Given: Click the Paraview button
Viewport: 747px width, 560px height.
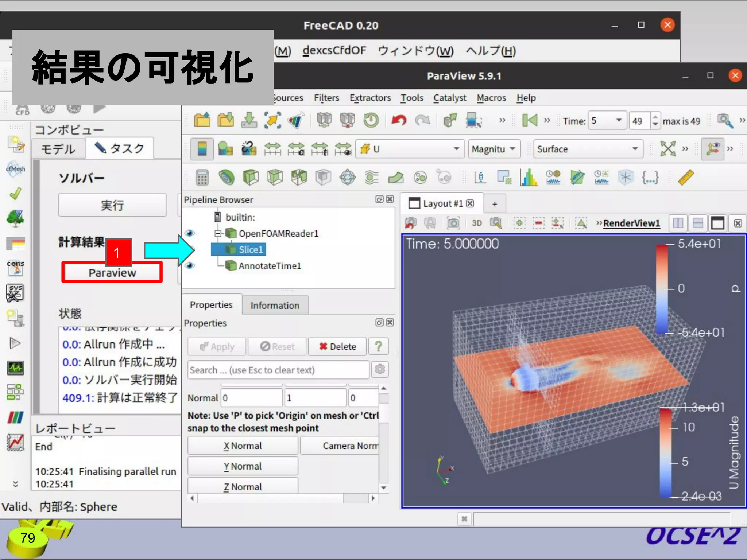Looking at the screenshot, I should tap(112, 273).
